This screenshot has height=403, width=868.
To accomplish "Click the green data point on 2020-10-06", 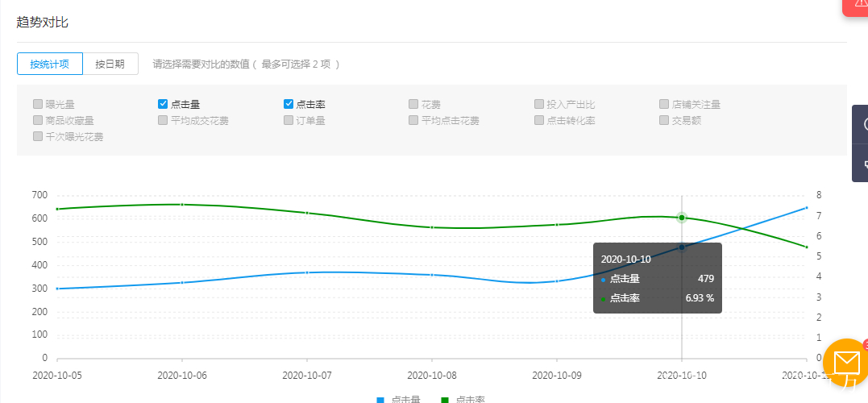I will click(182, 204).
